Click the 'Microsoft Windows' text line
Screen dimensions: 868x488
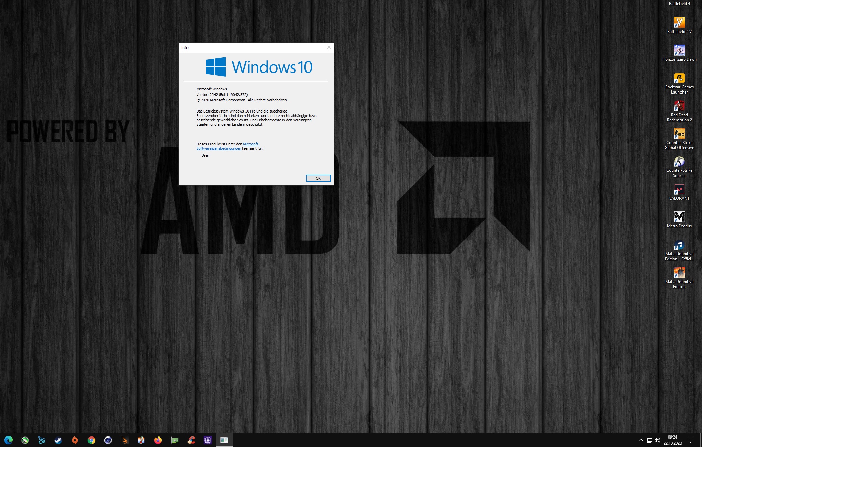212,89
